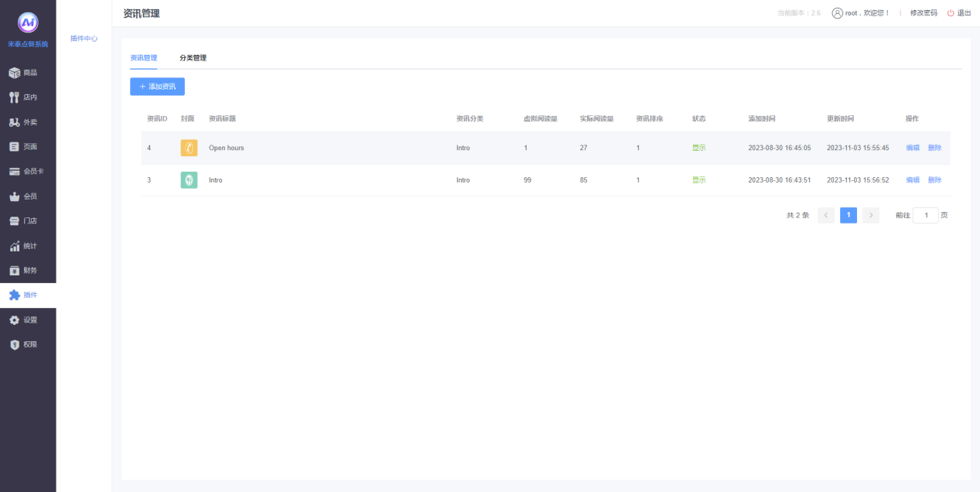Edit the Open hours entry
This screenshot has height=492, width=980.
pyautogui.click(x=913, y=148)
